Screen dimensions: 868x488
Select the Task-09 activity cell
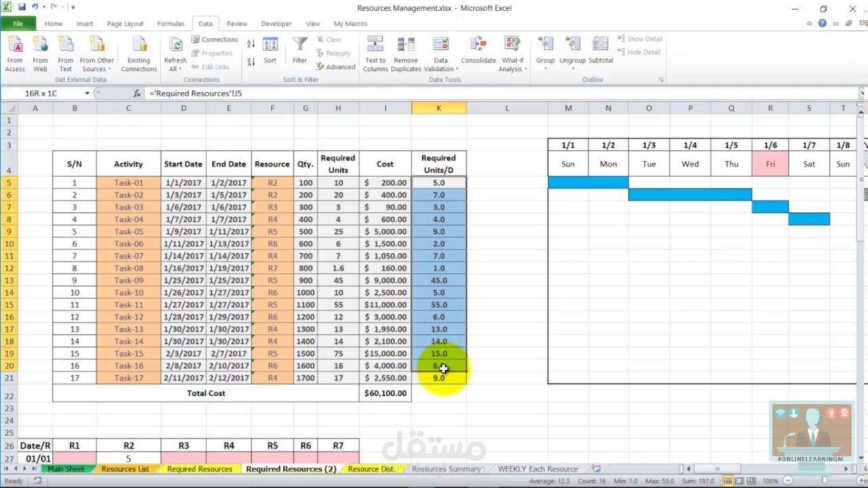click(x=128, y=281)
